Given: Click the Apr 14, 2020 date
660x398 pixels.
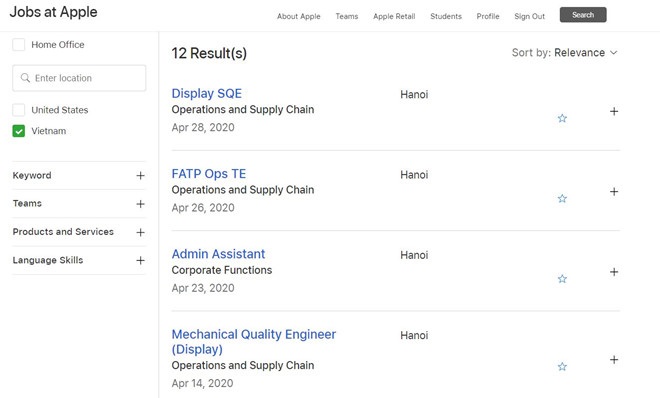Looking at the screenshot, I should (x=202, y=383).
